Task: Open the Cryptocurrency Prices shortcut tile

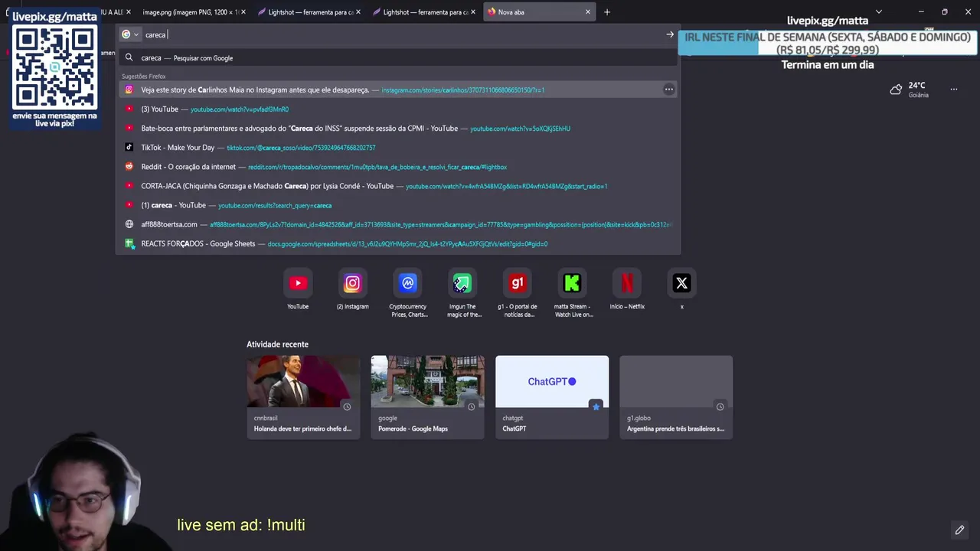Action: pos(408,283)
